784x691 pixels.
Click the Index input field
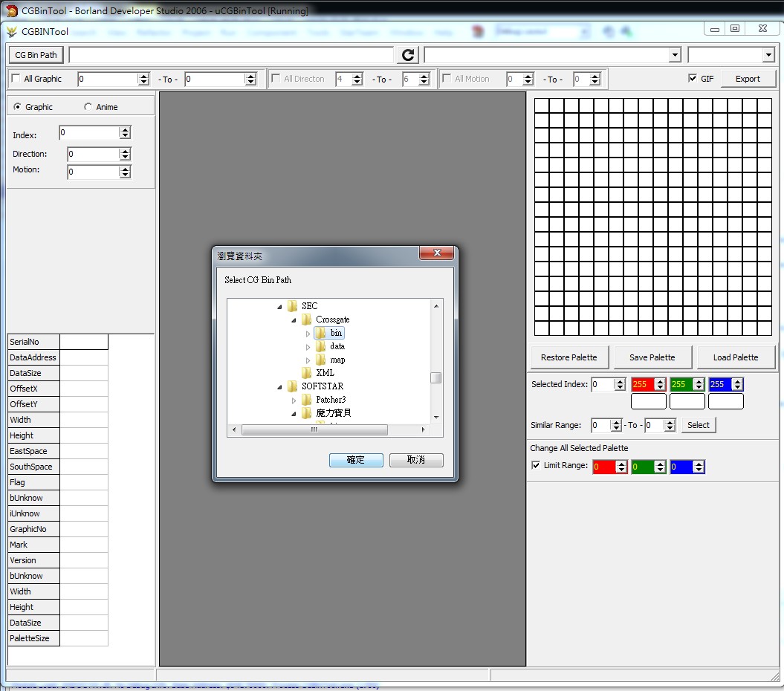click(89, 133)
